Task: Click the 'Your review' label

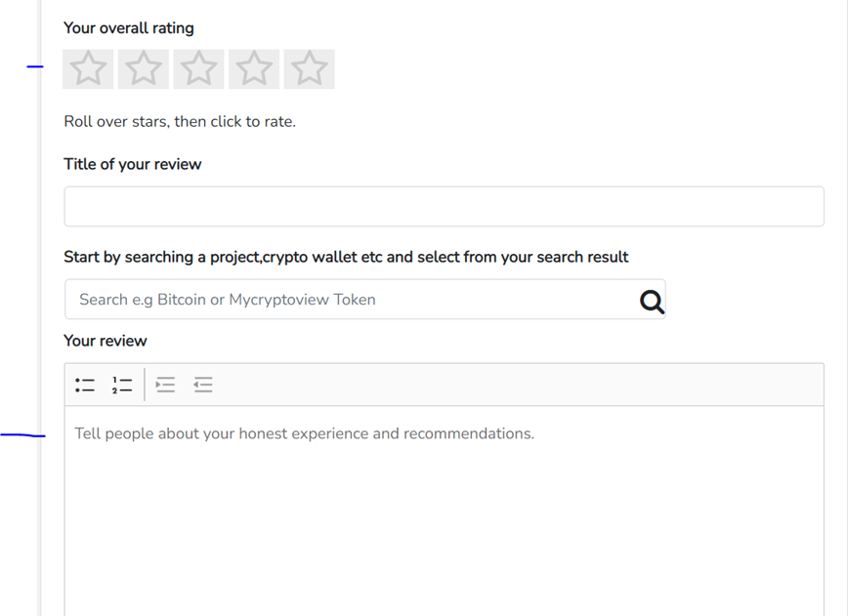Action: coord(106,341)
